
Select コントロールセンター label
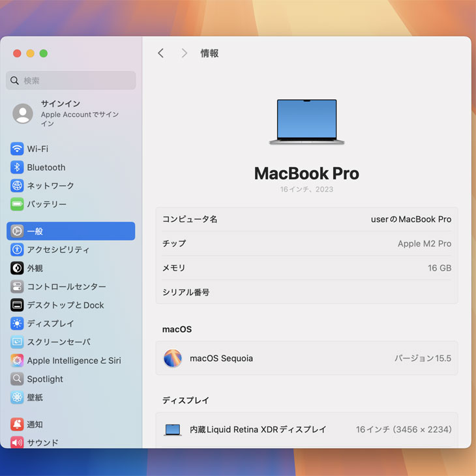point(67,286)
